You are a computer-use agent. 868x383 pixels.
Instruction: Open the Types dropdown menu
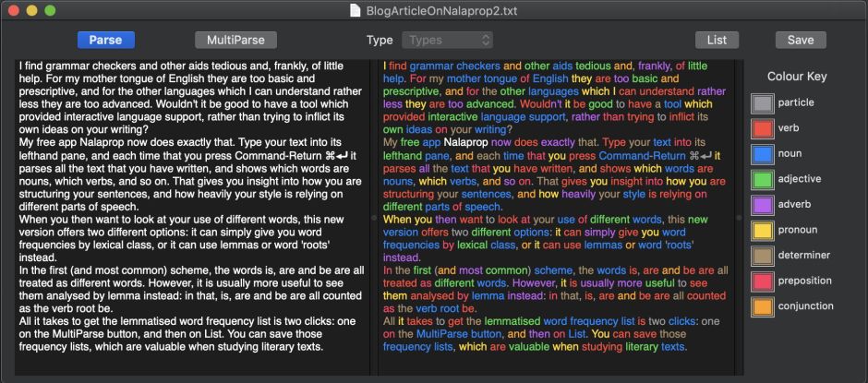click(x=448, y=40)
